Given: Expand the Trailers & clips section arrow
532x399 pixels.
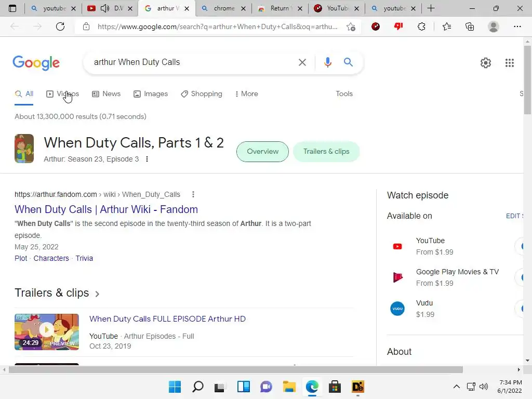Looking at the screenshot, I should (97, 294).
